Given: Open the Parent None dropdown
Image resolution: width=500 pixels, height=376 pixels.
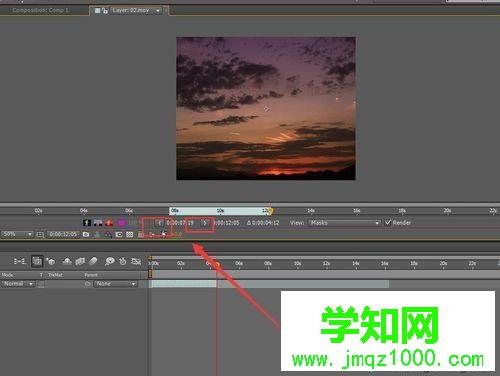Looking at the screenshot, I should coord(116,284).
